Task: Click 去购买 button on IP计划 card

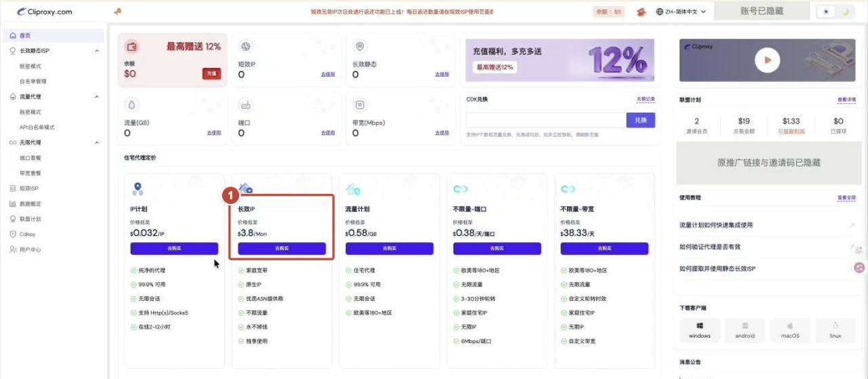Action: 174,249
